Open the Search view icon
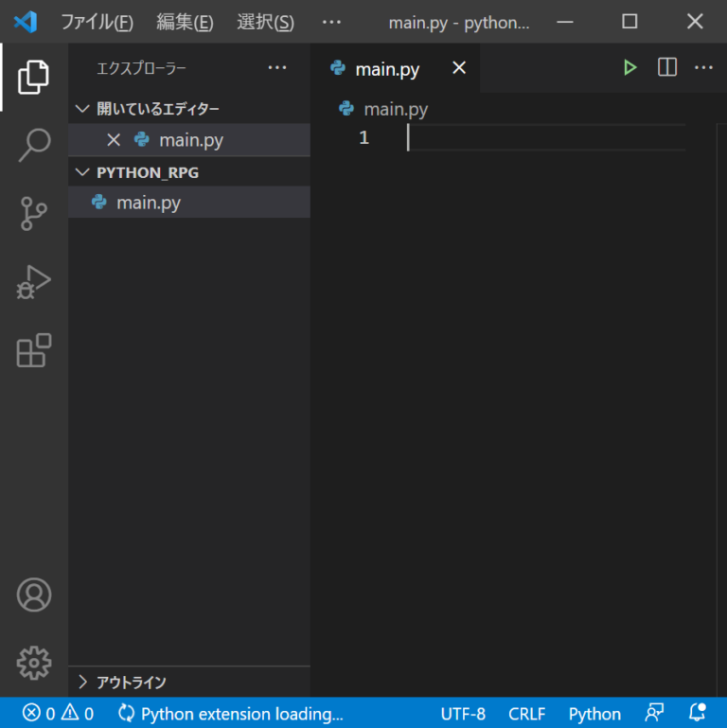The height and width of the screenshot is (728, 727). (x=34, y=145)
